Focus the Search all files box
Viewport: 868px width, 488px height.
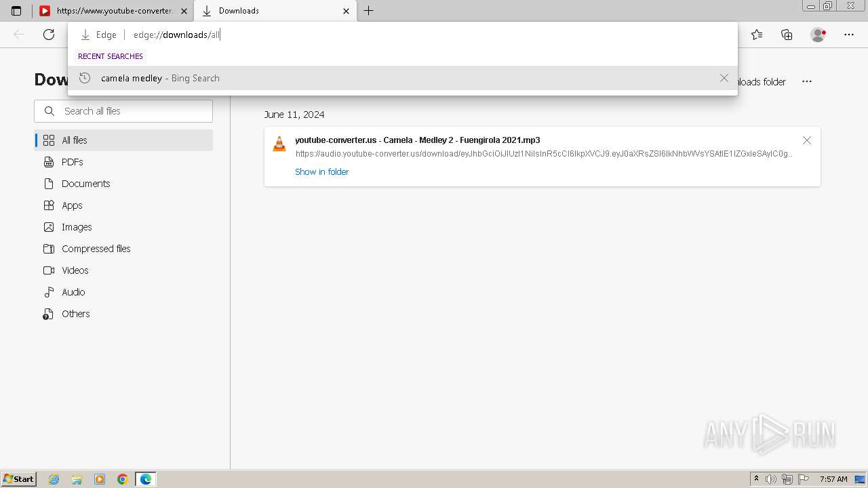point(123,111)
